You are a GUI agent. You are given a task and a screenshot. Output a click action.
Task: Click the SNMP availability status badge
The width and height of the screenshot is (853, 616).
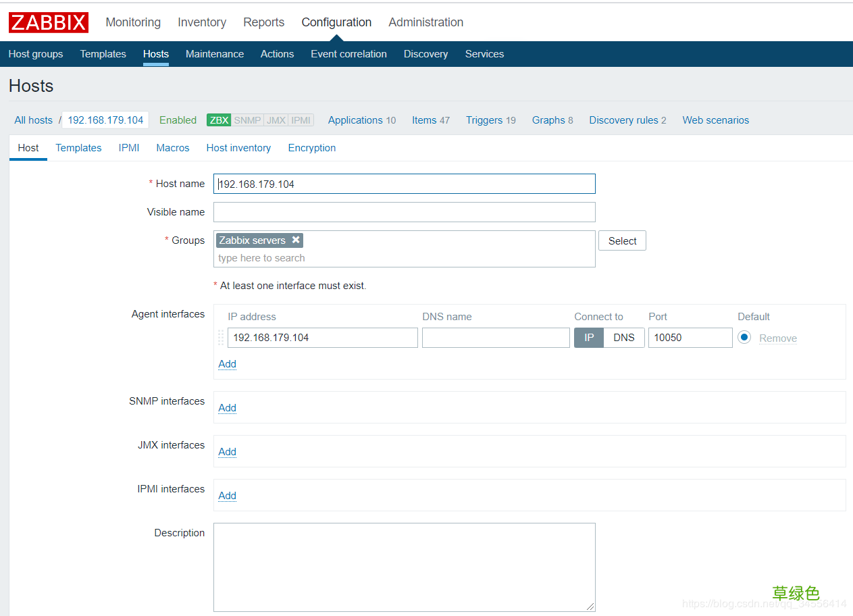[x=247, y=120]
